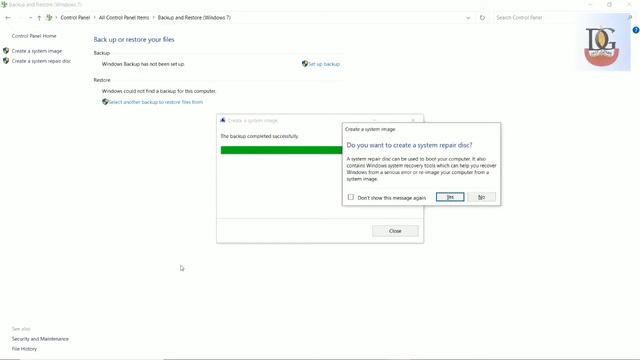The image size is (640, 360).
Task: Close the Create a system image wizard window
Action: click(x=413, y=120)
